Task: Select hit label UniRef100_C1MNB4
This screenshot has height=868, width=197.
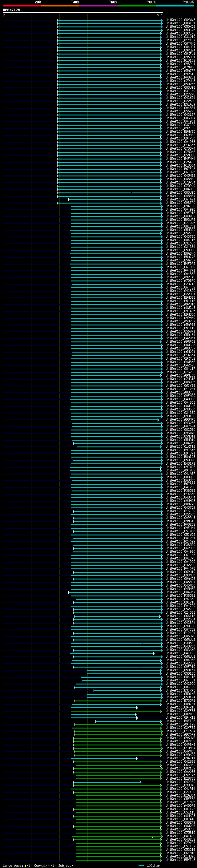Action: pyautogui.click(x=180, y=748)
